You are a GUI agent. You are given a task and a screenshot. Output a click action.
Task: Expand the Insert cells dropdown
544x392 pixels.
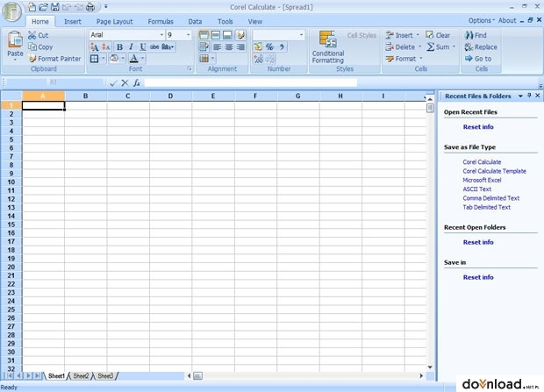[418, 35]
